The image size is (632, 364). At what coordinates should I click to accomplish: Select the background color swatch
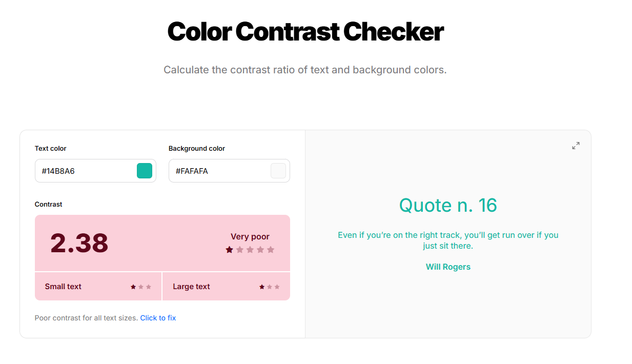coord(278,170)
